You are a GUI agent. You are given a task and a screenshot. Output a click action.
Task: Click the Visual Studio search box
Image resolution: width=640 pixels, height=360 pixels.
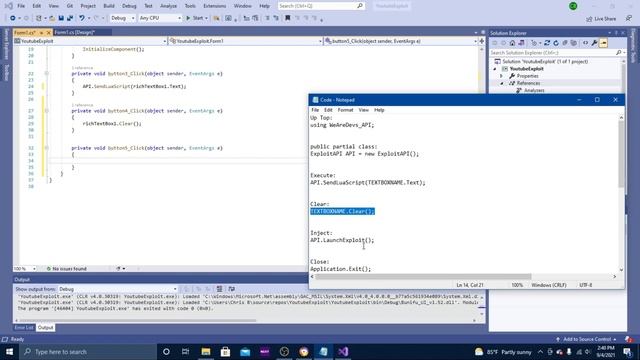click(x=321, y=6)
